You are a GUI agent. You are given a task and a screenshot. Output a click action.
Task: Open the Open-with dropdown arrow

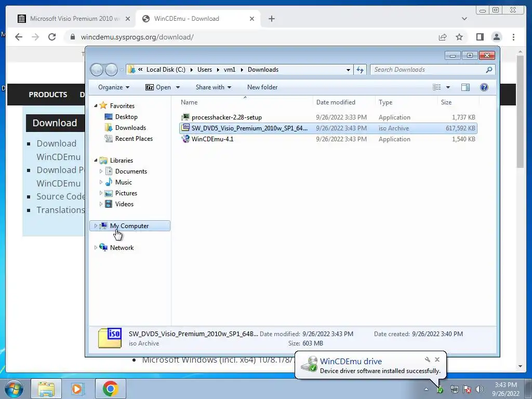(178, 87)
